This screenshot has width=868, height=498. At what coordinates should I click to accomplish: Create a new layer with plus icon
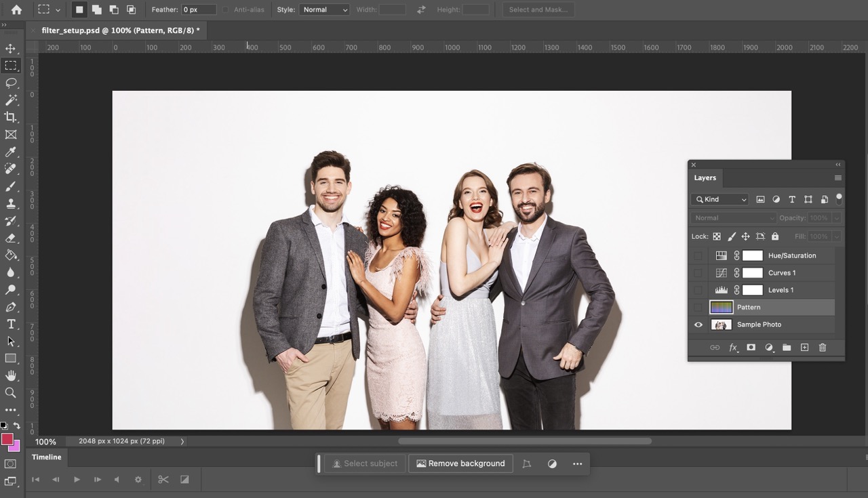coord(804,348)
